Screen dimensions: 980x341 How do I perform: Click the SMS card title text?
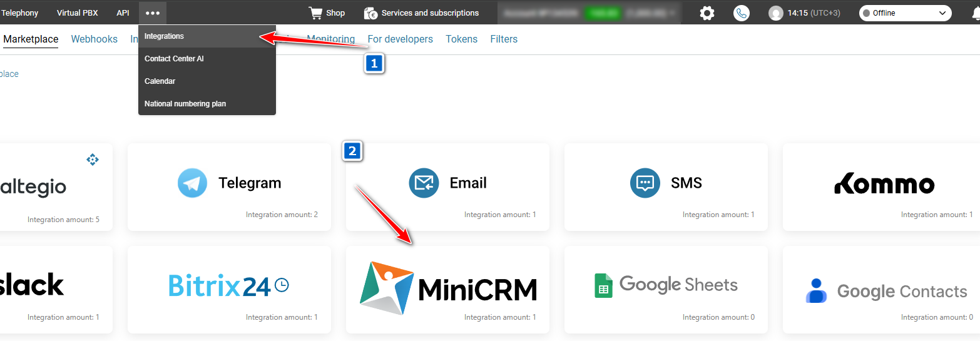(687, 183)
